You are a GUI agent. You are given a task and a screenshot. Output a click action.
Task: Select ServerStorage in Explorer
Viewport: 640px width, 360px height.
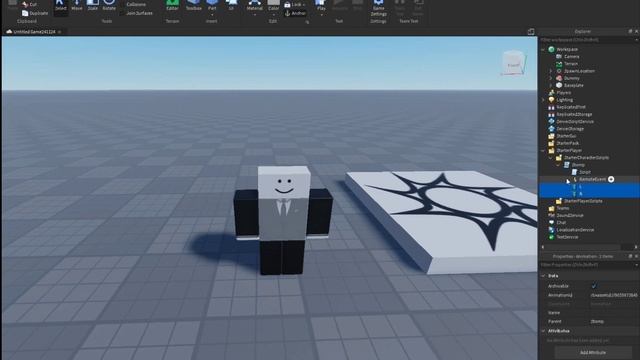(x=570, y=129)
